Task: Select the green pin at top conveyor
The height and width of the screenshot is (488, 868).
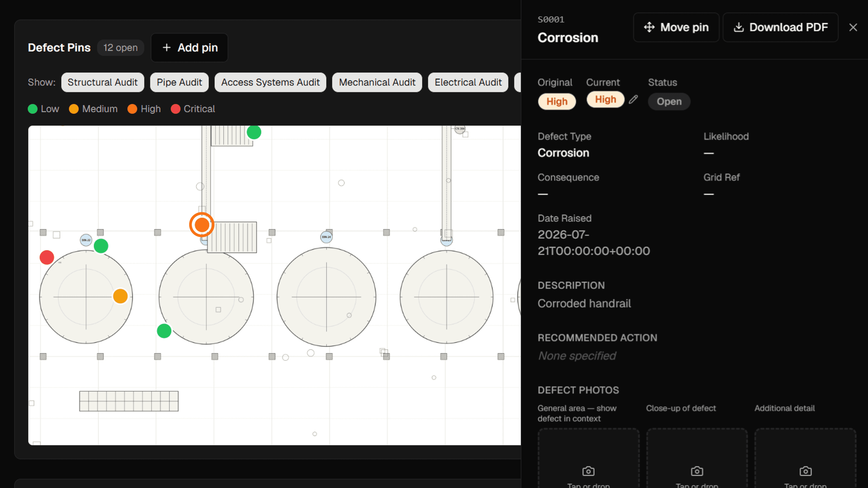Action: point(254,132)
